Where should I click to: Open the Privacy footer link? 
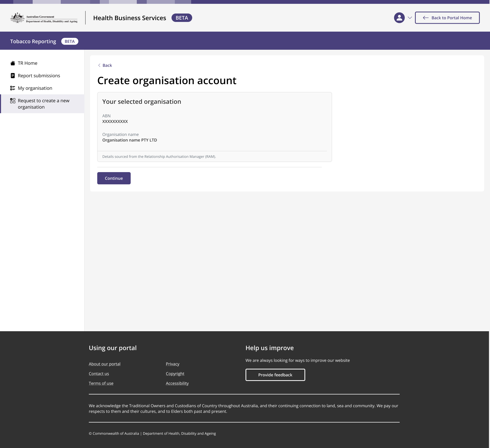173,364
